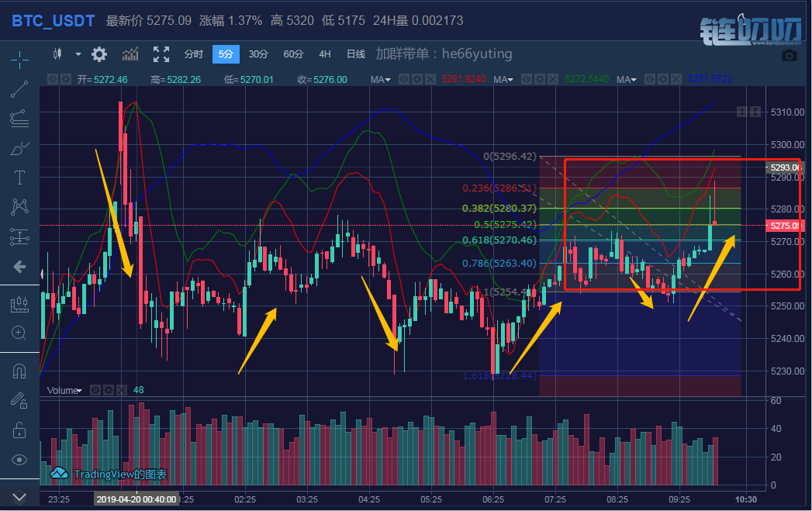
Task: Select the 60分 interval tab
Action: (293, 54)
